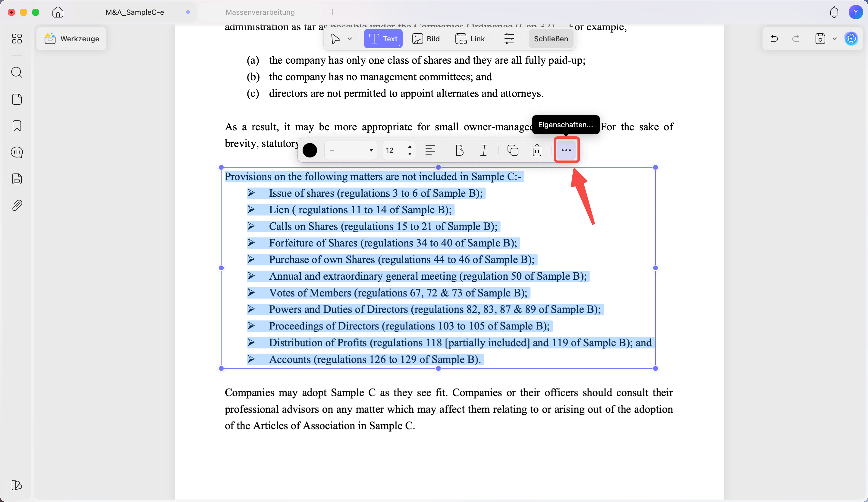Click the line 'Provisions on the following matters'
868x502 pixels.
(373, 176)
